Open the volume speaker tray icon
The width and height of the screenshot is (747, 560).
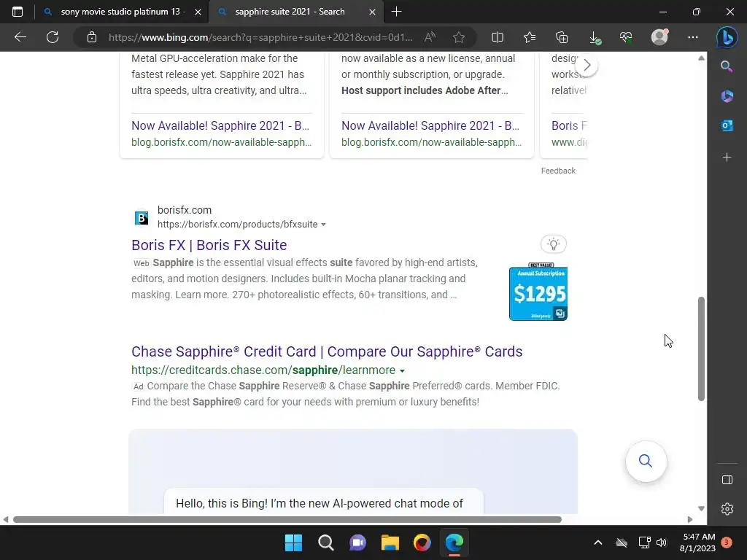pyautogui.click(x=661, y=542)
